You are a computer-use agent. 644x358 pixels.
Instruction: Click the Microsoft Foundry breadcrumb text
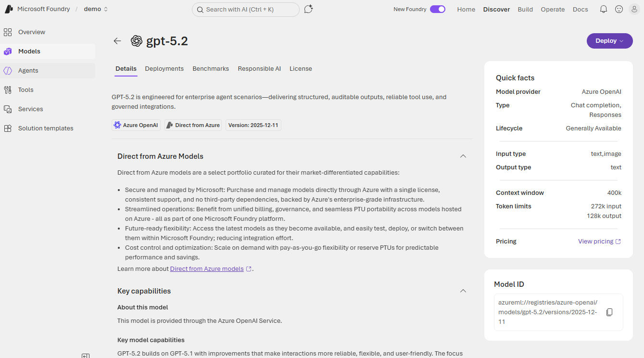coord(44,9)
